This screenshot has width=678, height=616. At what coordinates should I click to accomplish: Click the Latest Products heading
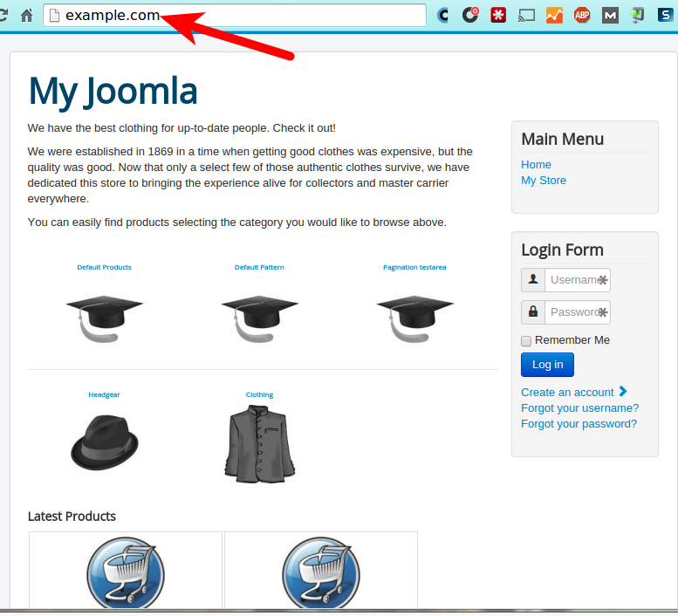tap(72, 517)
